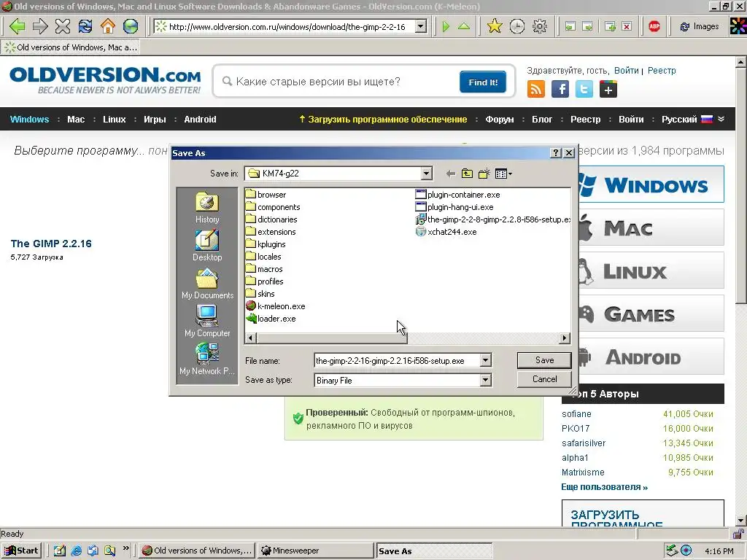Stop page loading with X icon
747x560 pixels.
click(63, 26)
